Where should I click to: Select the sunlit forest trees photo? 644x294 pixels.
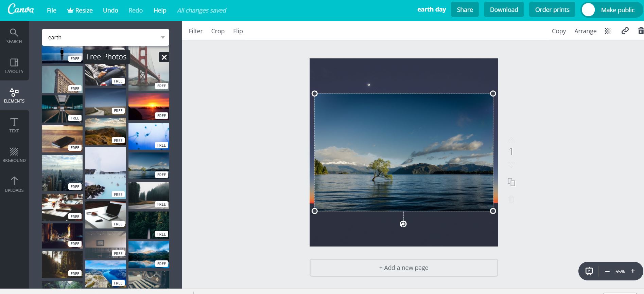coord(62,264)
